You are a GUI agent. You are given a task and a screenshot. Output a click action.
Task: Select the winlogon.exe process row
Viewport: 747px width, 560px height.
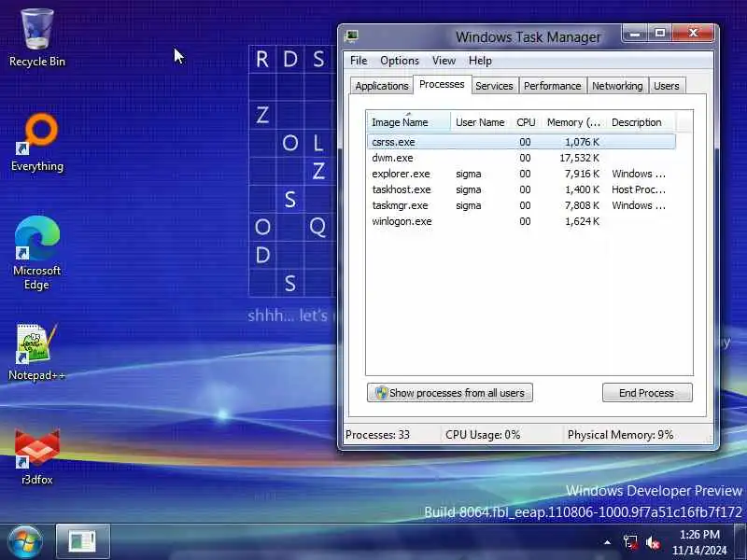pyautogui.click(x=521, y=221)
